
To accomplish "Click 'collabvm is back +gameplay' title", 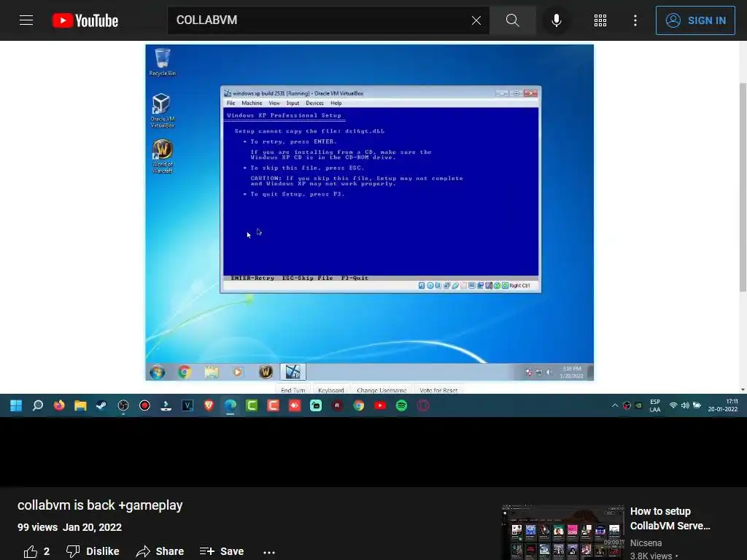I will (x=100, y=505).
